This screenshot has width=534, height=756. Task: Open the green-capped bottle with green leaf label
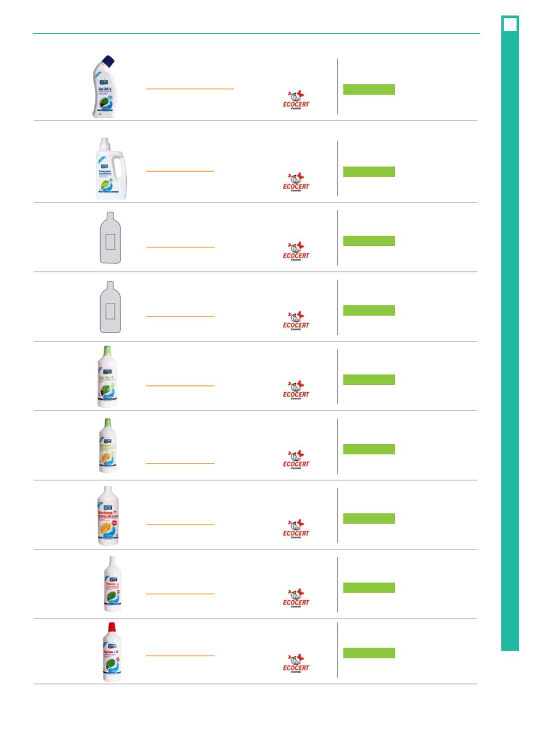107,377
